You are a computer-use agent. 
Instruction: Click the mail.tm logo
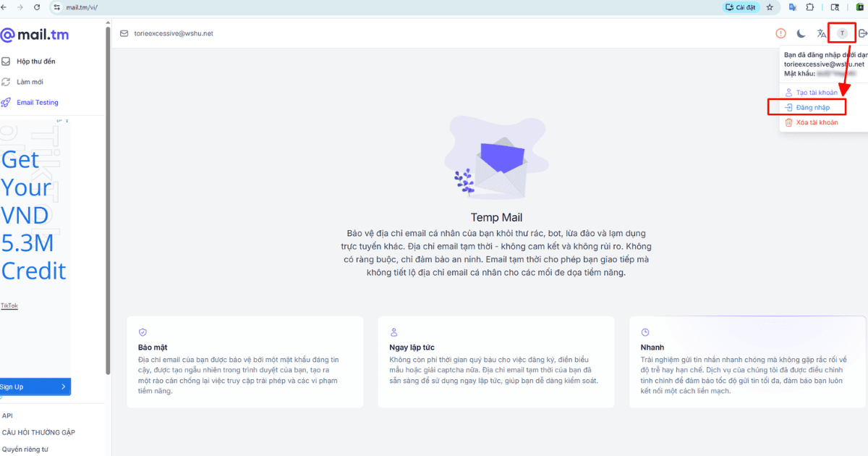[x=35, y=35]
